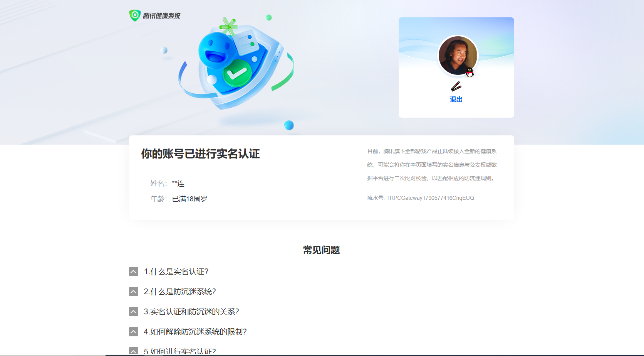This screenshot has width=644, height=356.
Task: Click the pencil edit icon under avatar
Action: 456,86
